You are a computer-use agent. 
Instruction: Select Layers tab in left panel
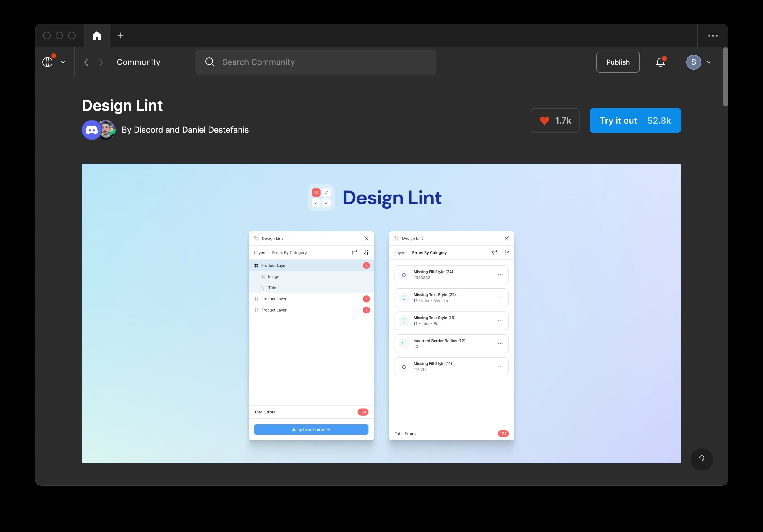click(260, 253)
